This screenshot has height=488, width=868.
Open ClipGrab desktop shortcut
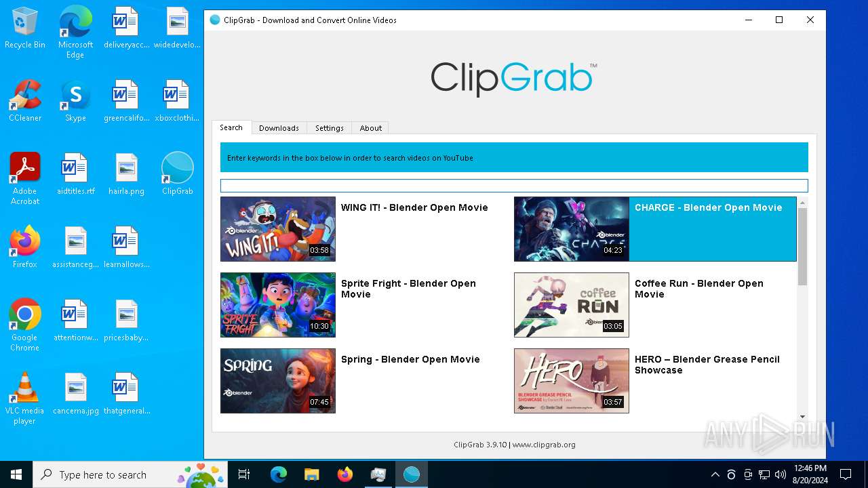coord(177,175)
